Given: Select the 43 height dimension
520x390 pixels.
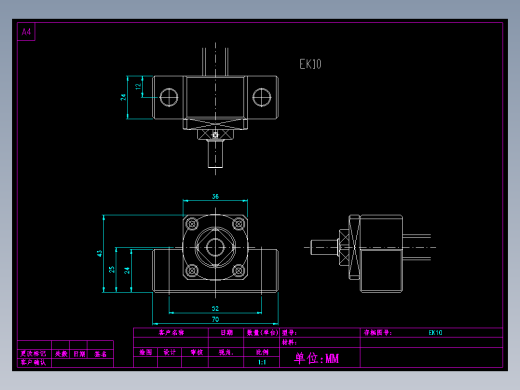Looking at the screenshot, I should pos(99,254).
